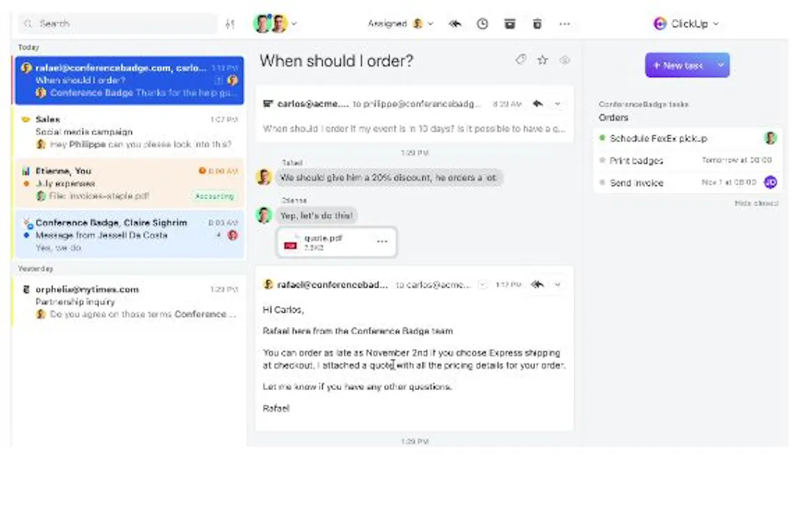Open the three-dots more options menu in toolbar
The image size is (812, 511).
coord(564,24)
